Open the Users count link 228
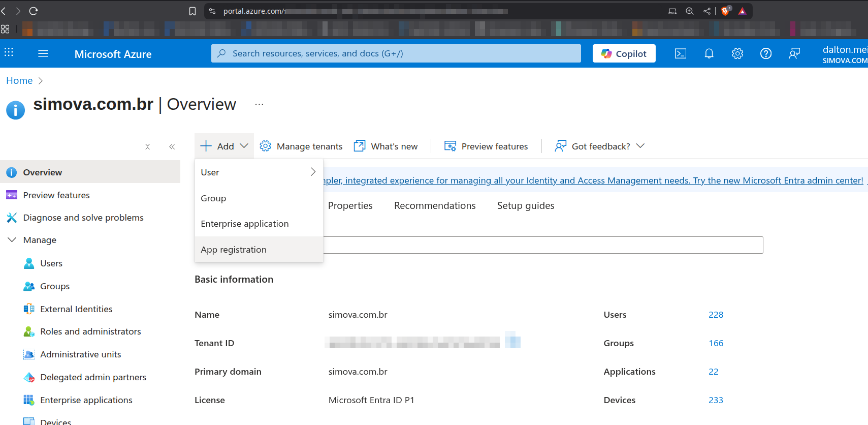Viewport: 868px width, 425px height. [x=716, y=315]
